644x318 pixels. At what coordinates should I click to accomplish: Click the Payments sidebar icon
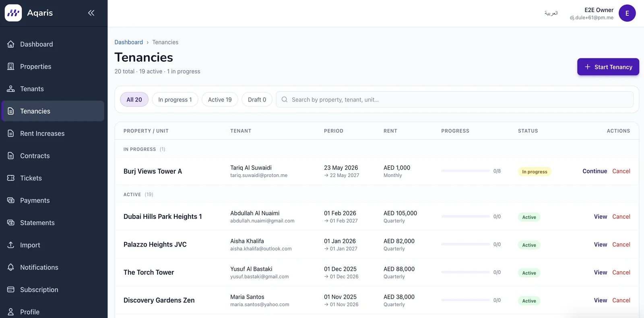[x=11, y=200]
